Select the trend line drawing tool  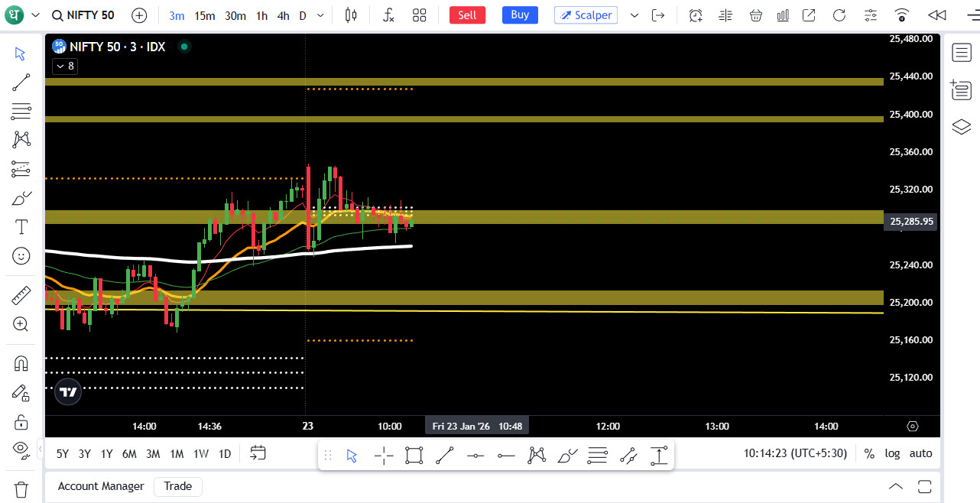tap(21, 83)
